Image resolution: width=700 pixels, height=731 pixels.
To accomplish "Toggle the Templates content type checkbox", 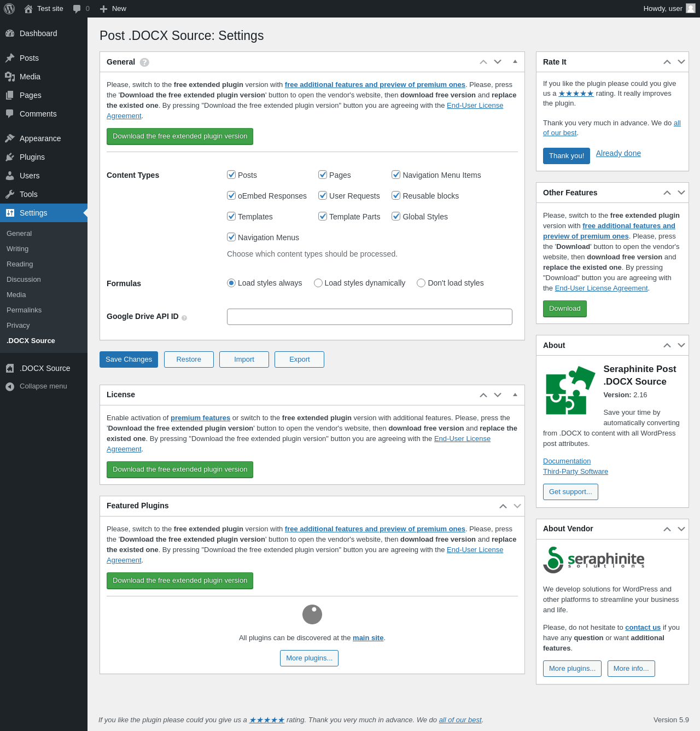I will [x=231, y=216].
